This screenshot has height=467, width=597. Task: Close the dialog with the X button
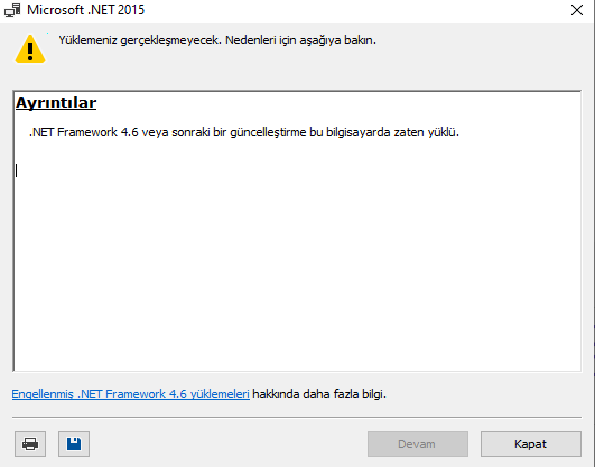pos(577,10)
